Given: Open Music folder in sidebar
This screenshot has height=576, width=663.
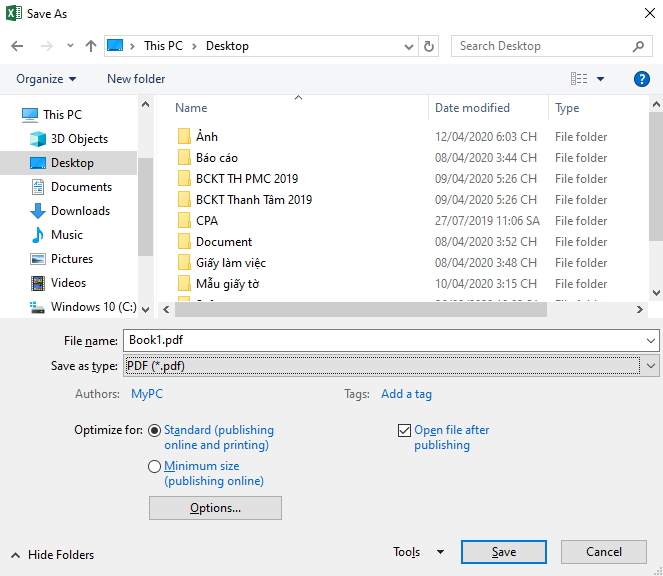Looking at the screenshot, I should click(66, 235).
